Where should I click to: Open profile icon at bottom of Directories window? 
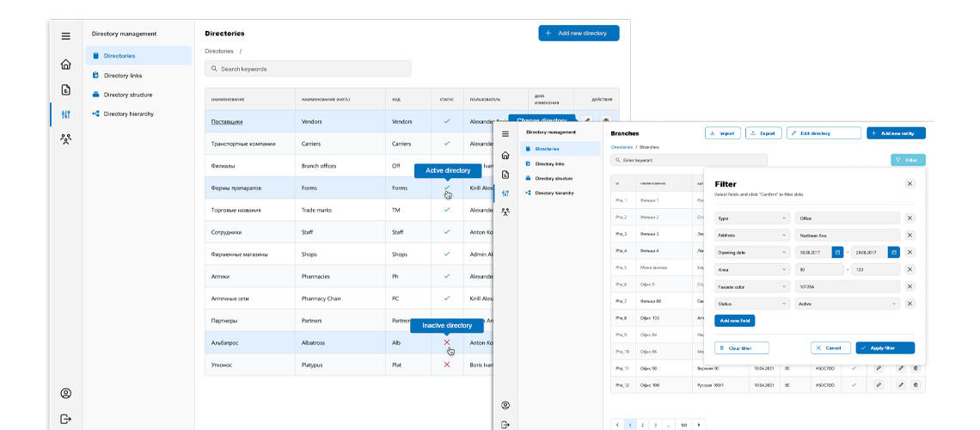[65, 394]
